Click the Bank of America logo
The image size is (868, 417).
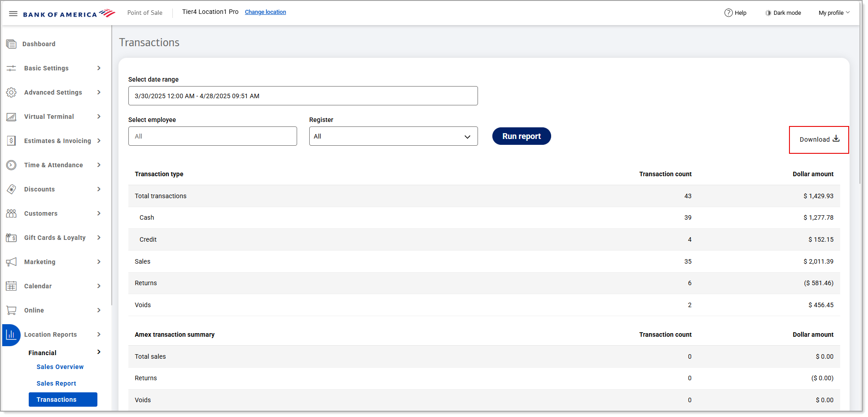click(x=69, y=13)
